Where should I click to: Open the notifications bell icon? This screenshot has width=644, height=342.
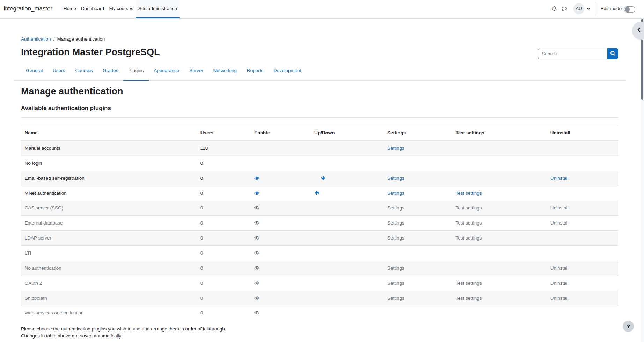click(x=554, y=9)
